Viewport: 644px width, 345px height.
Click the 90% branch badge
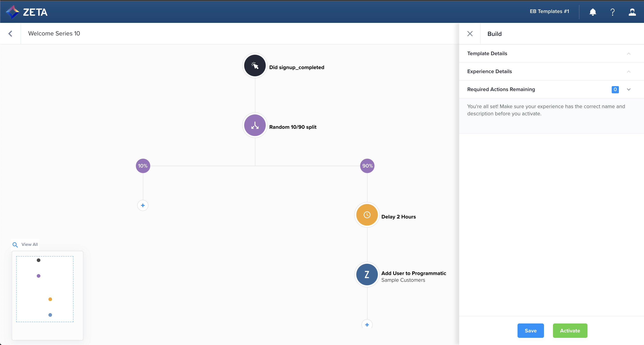click(x=367, y=166)
